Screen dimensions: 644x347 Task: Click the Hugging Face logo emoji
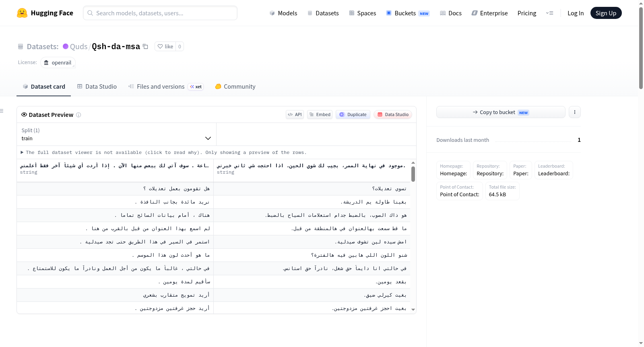(22, 13)
